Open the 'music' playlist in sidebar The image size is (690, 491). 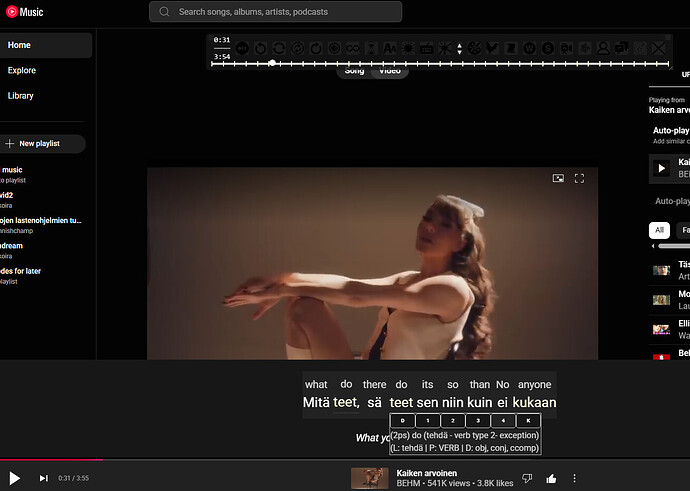pos(42,175)
